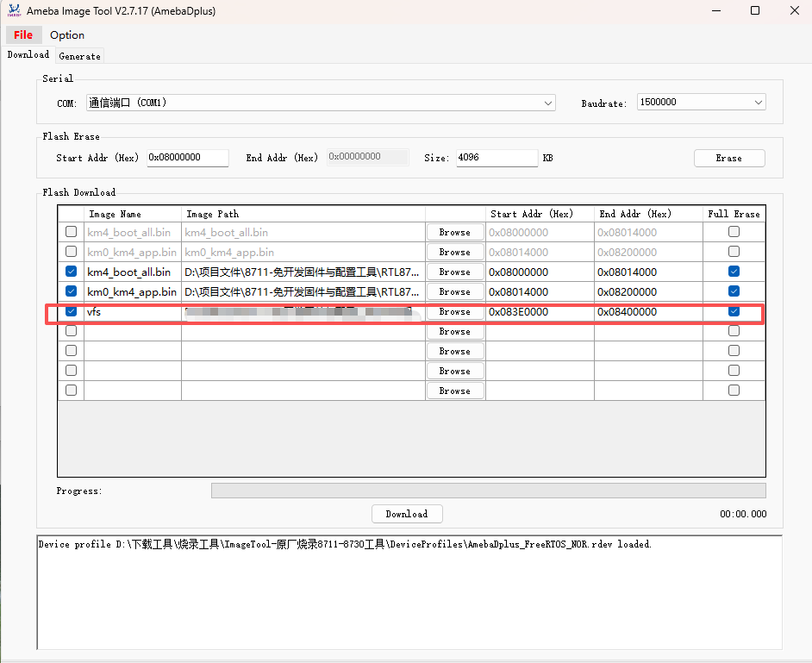This screenshot has height=663, width=812.
Task: Minimize the Ameba Image Tool window
Action: tap(715, 11)
